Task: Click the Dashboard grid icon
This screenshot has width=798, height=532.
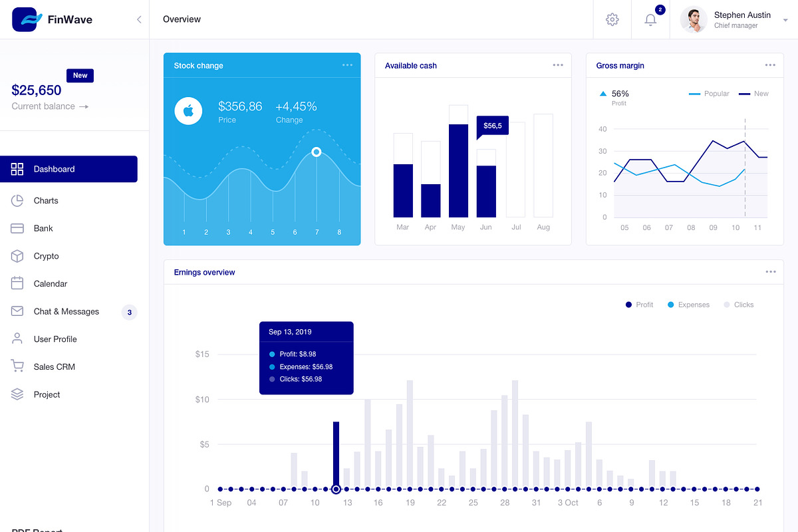Action: click(17, 169)
